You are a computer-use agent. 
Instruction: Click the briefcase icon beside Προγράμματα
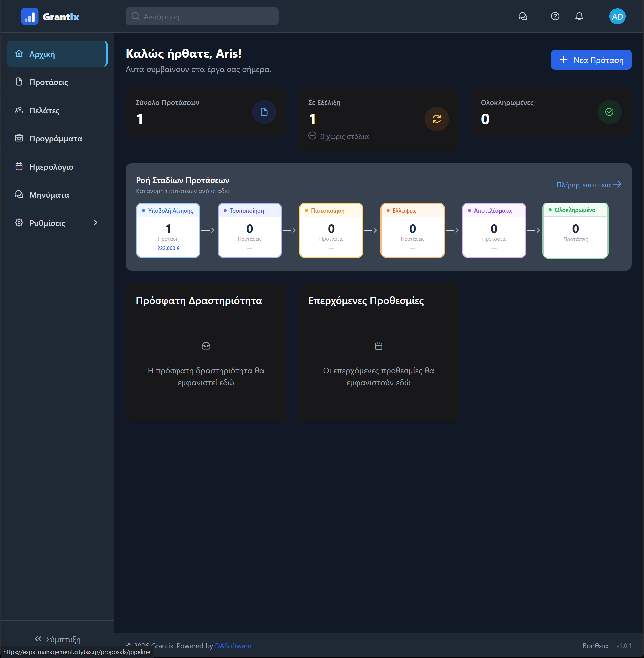click(19, 138)
